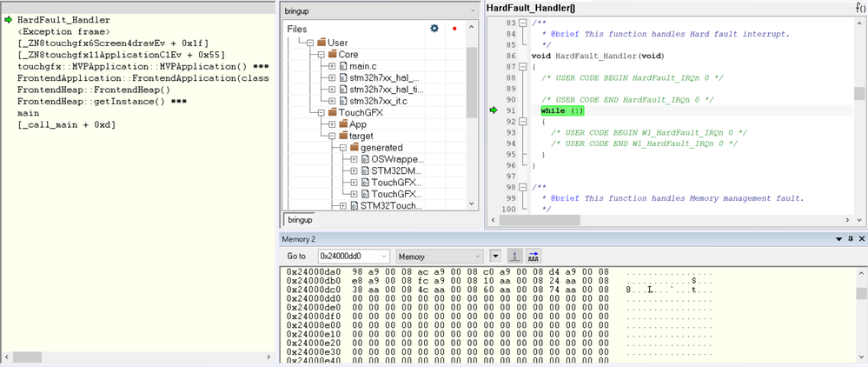Viewport: 868px width, 367px height.
Task: Select the main frame in the call stack
Action: (28, 113)
